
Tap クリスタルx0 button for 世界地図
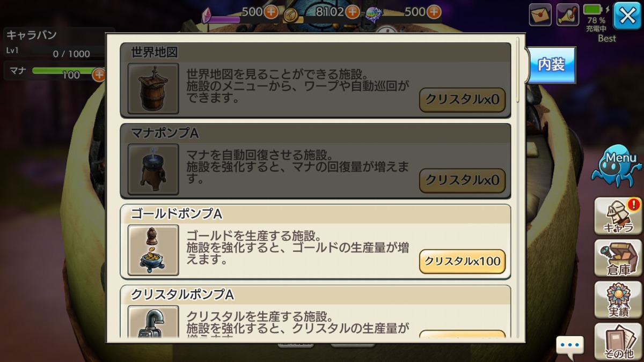(x=462, y=100)
